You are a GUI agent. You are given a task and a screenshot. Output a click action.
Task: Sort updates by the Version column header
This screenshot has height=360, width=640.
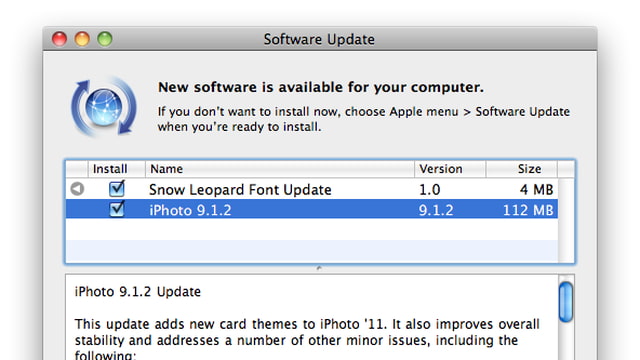450,169
